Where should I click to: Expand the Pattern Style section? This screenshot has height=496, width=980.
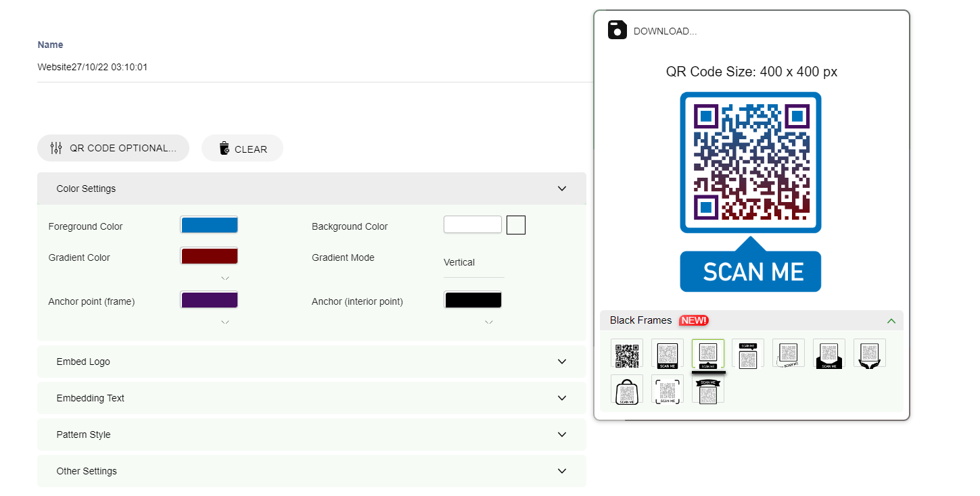[311, 435]
